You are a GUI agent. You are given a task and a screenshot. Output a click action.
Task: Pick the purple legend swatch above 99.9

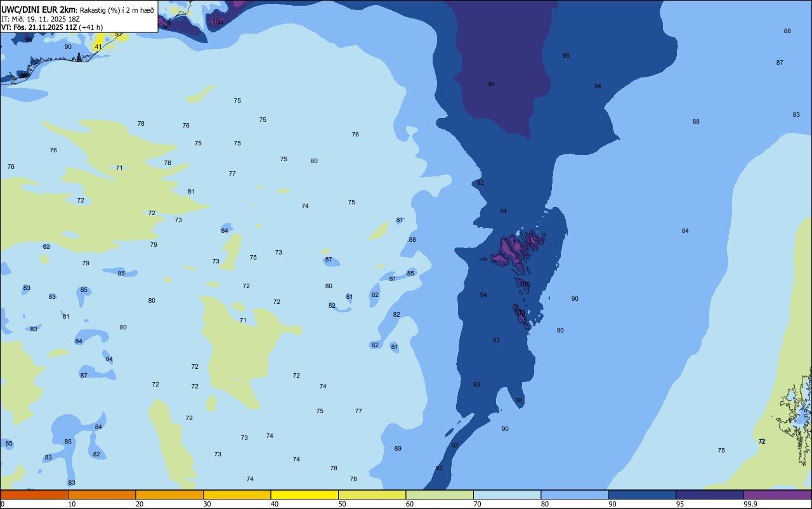click(x=777, y=494)
